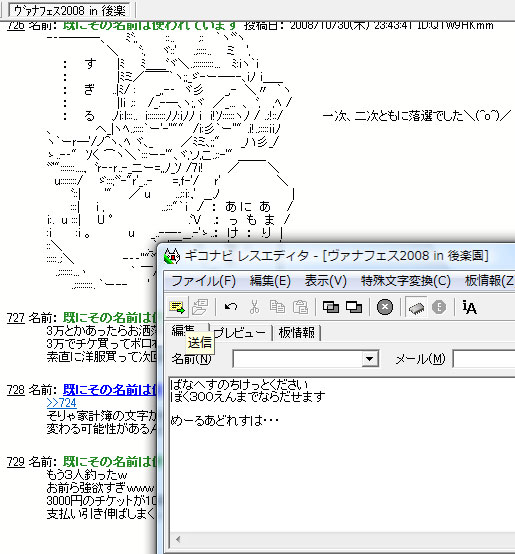The height and width of the screenshot is (554, 515).
Task: Click the line starting 3000円のチケットが
Action: [x=101, y=501]
